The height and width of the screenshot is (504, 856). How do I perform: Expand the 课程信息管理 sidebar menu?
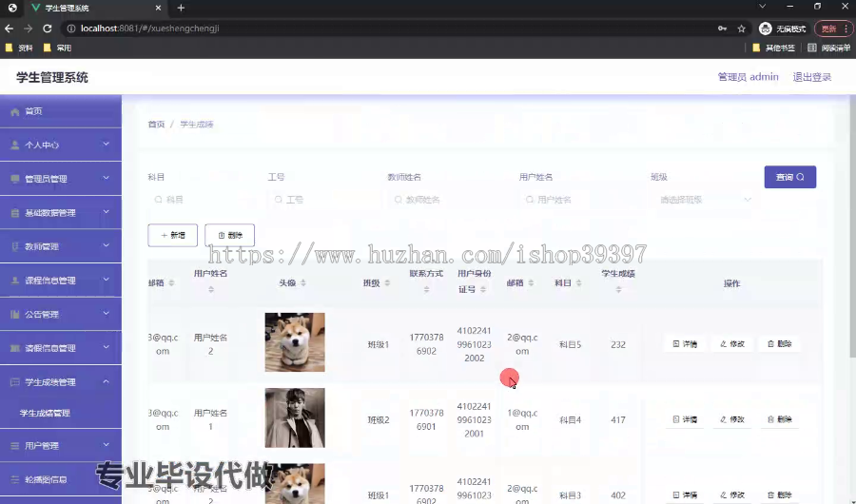(x=61, y=281)
